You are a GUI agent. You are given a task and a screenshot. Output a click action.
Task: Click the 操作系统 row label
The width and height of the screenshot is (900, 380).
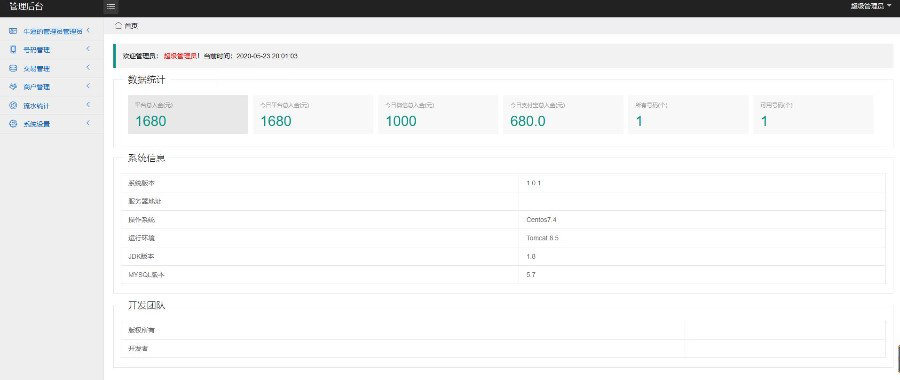141,220
